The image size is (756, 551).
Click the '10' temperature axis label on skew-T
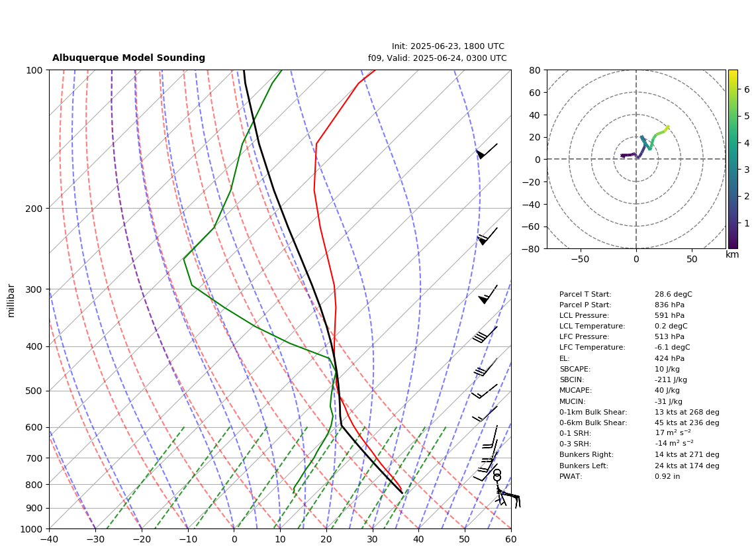[x=280, y=540]
